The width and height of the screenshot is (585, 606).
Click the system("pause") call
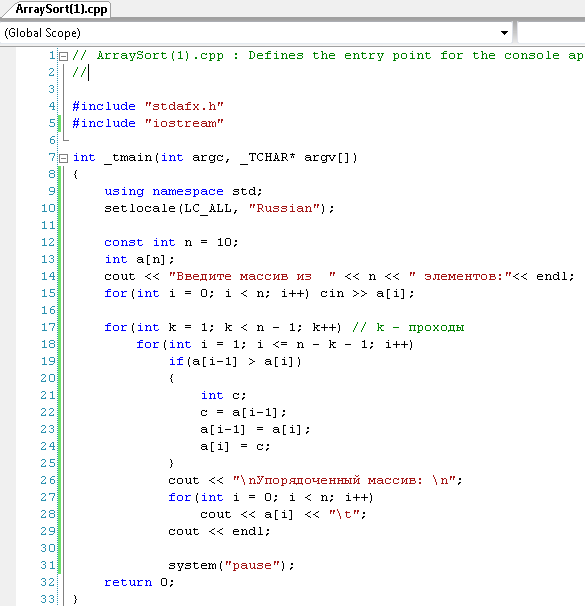pos(231,565)
